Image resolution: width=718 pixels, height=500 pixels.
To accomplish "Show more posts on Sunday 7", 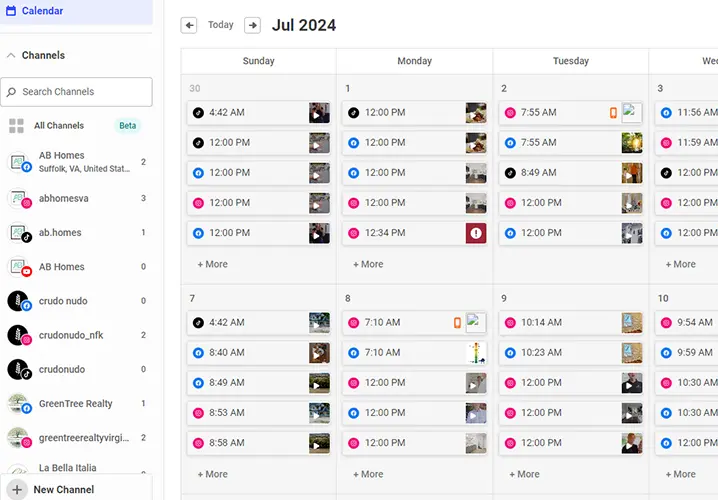I will point(212,474).
